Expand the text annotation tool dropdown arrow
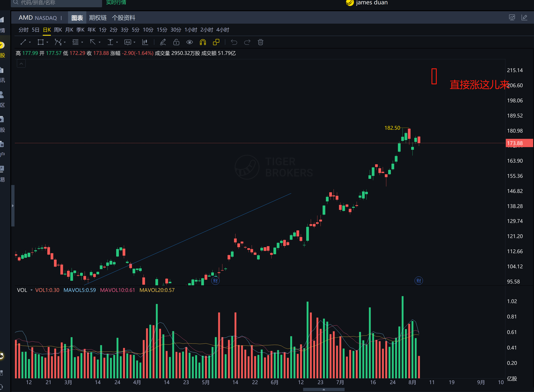 tap(134, 42)
